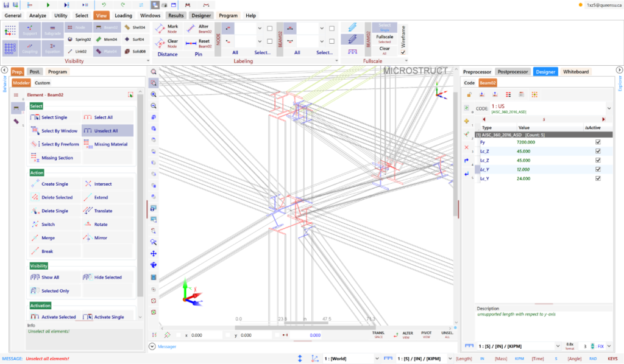Open the Loading menu
This screenshot has height=364, width=624.
pyautogui.click(x=123, y=15)
